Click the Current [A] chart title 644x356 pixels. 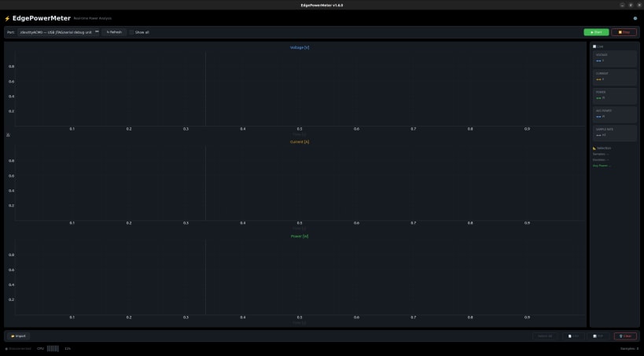coord(300,141)
